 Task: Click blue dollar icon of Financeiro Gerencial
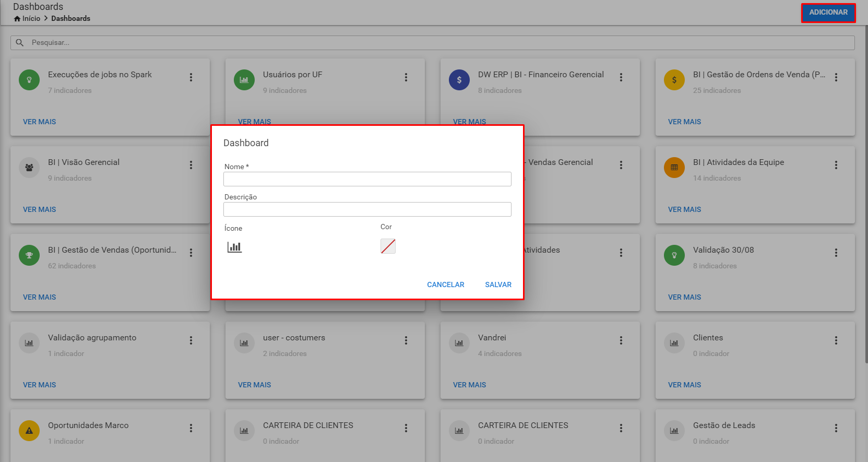[x=459, y=80]
